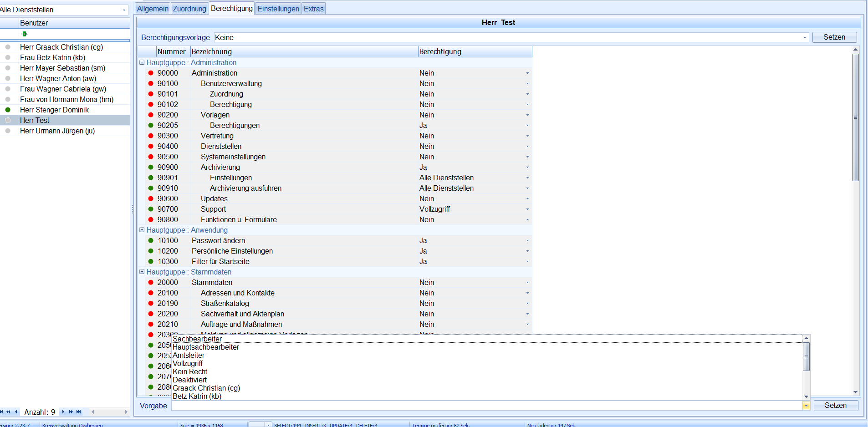868x427 pixels.
Task: Jump to last user record
Action: pos(79,412)
